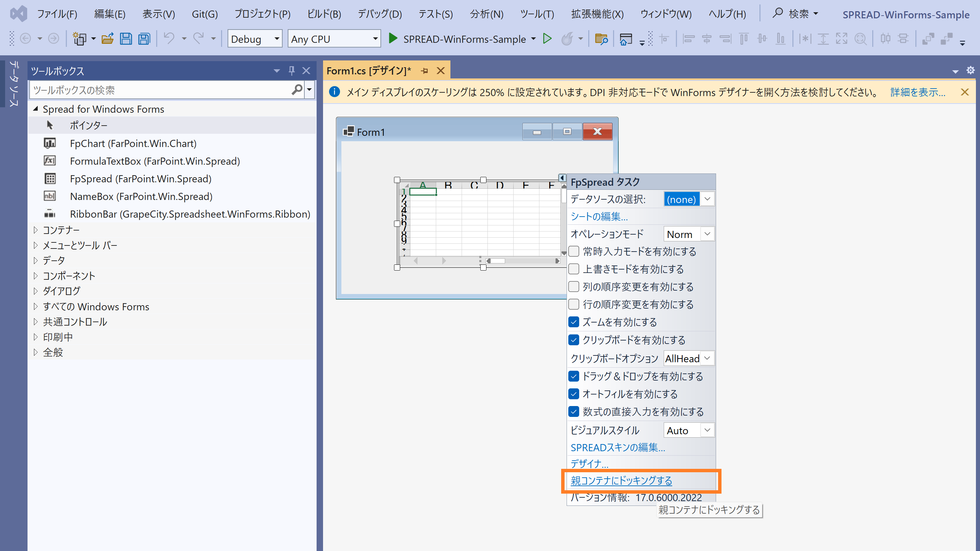This screenshot has width=980, height=551.
Task: Enable the 常時入力モードを有効にする checkbox
Action: pos(574,251)
